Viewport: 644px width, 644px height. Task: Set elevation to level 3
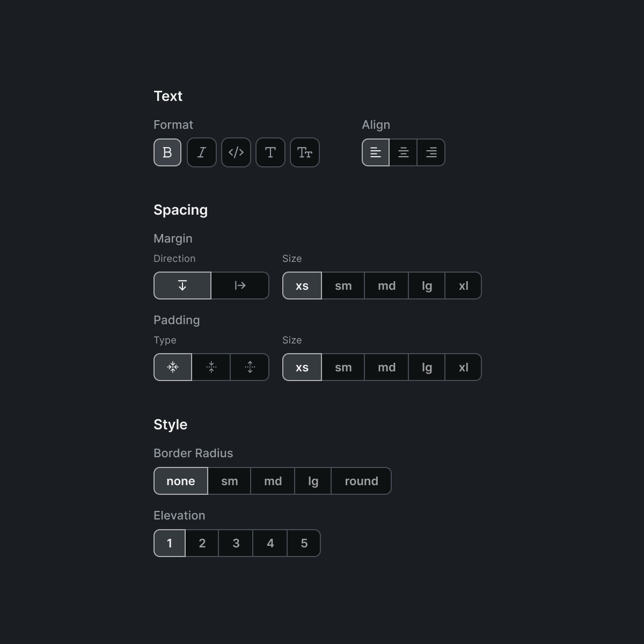tap(236, 543)
